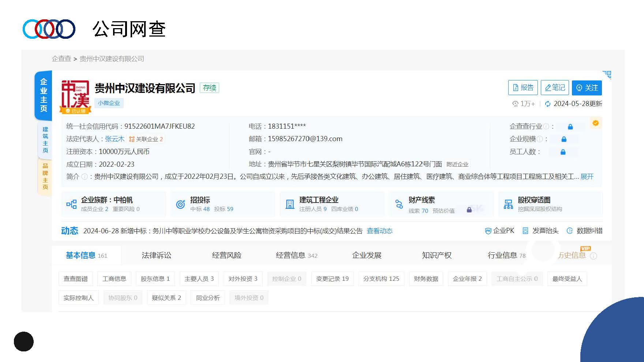Click lock icon beside 企业规模
The width and height of the screenshot is (644, 362).
point(564,139)
